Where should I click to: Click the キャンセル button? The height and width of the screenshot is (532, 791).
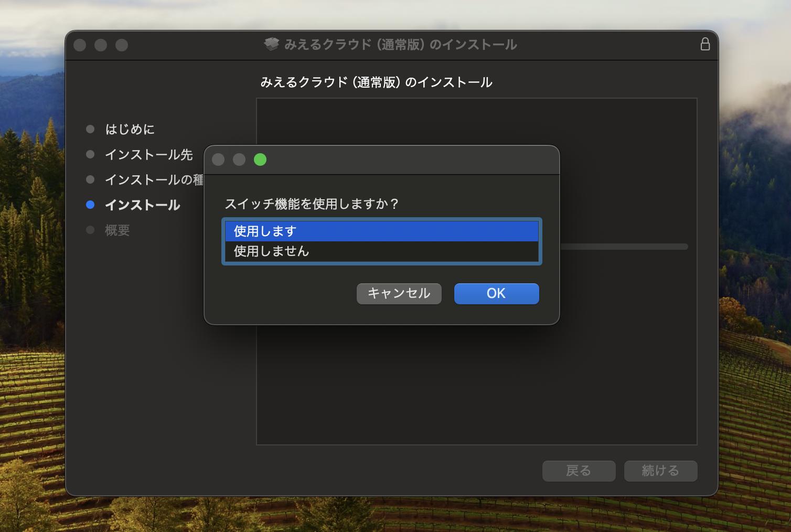[399, 293]
